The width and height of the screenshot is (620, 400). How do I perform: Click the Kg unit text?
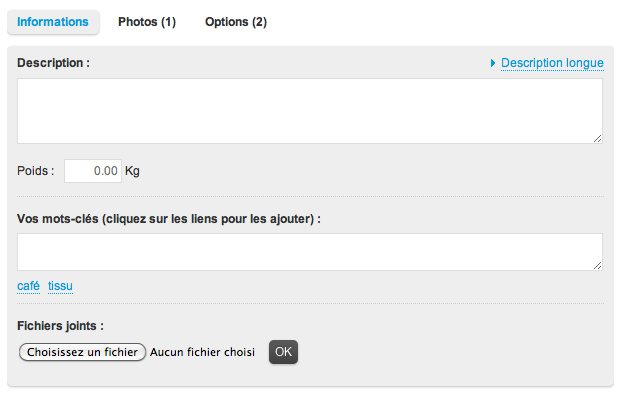132,171
